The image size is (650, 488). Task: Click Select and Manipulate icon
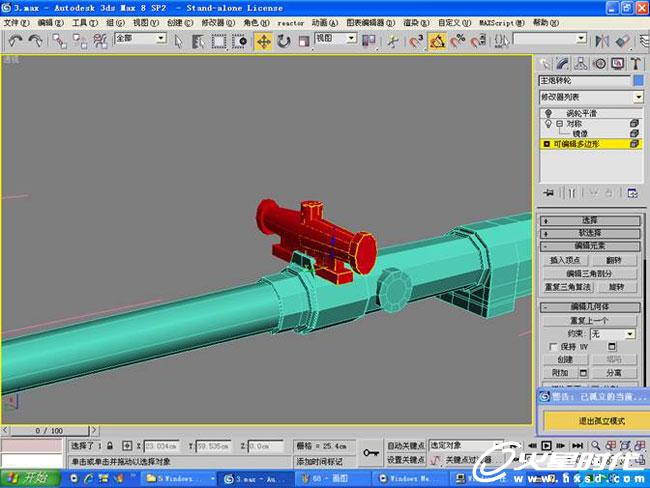tap(392, 41)
